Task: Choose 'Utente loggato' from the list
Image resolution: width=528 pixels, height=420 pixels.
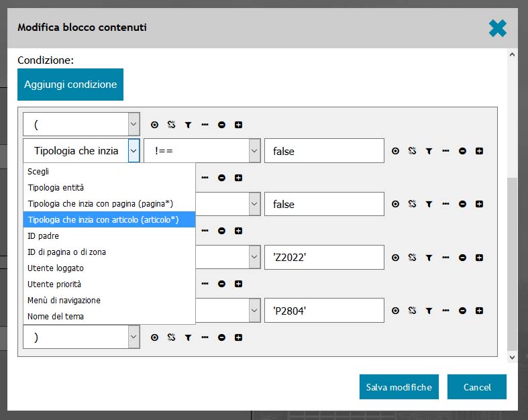Action: [56, 268]
